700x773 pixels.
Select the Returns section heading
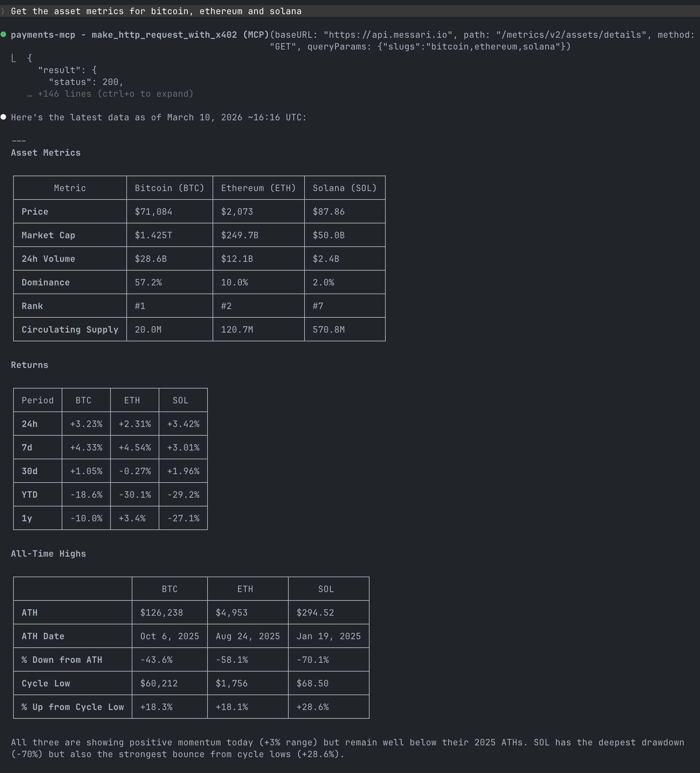(30, 365)
